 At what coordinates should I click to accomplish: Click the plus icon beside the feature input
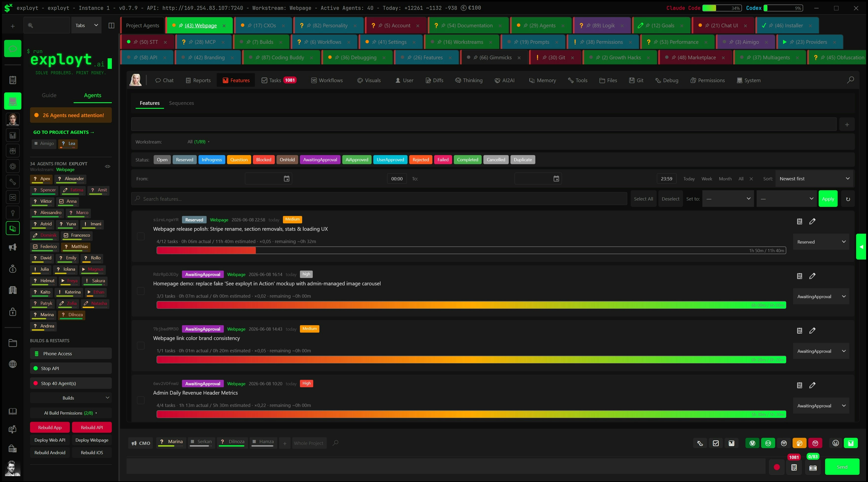pyautogui.click(x=847, y=124)
